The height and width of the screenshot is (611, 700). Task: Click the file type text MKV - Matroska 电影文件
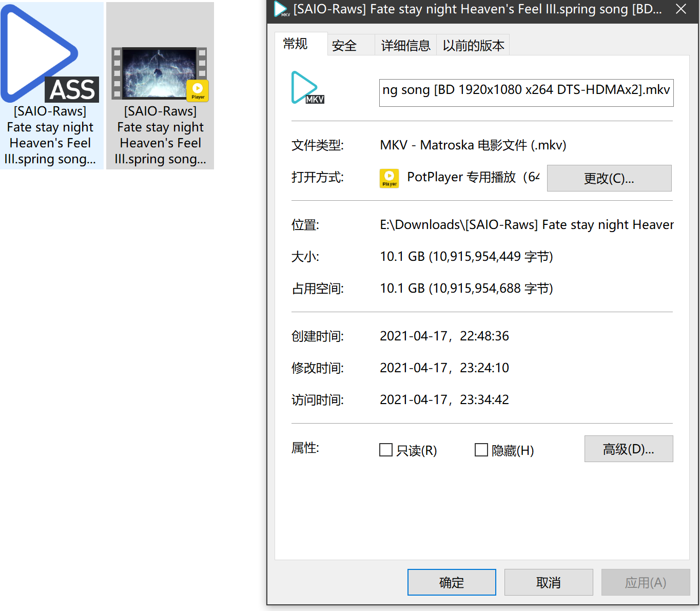tap(473, 145)
